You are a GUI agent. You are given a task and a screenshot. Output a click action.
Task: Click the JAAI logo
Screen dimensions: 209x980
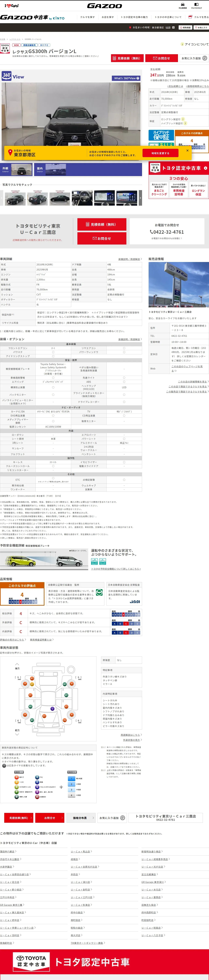tap(135, 602)
